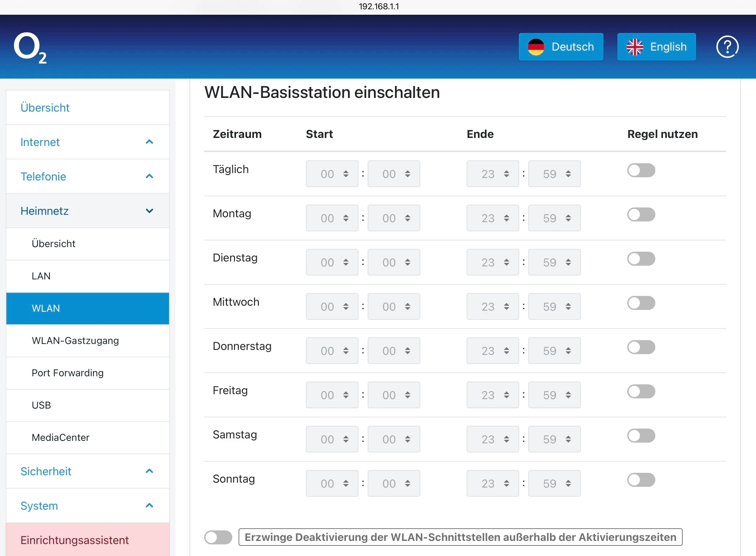Click the UK flag icon
The width and height of the screenshot is (756, 556).
coord(635,47)
